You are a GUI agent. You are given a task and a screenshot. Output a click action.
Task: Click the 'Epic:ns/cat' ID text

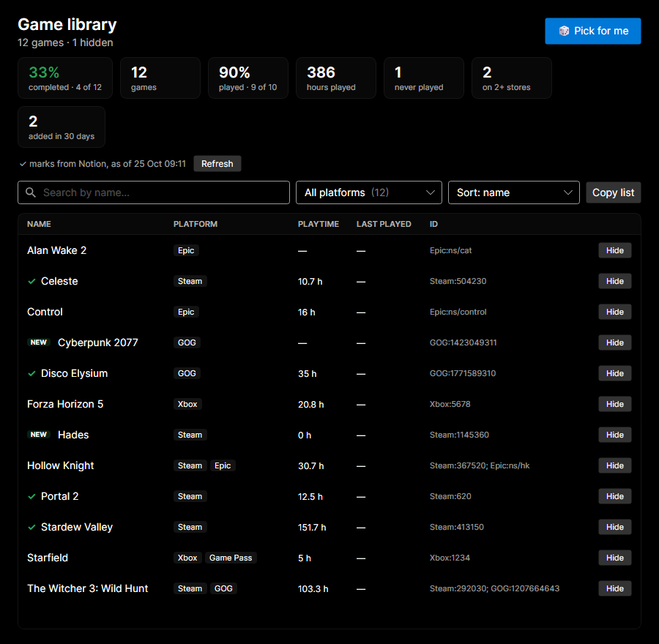[450, 250]
